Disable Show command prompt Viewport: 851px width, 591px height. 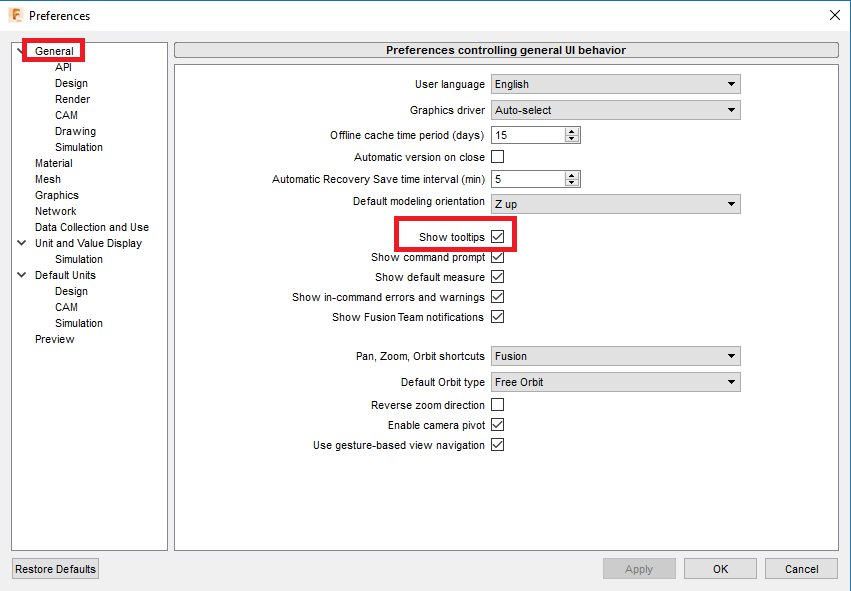click(x=497, y=257)
